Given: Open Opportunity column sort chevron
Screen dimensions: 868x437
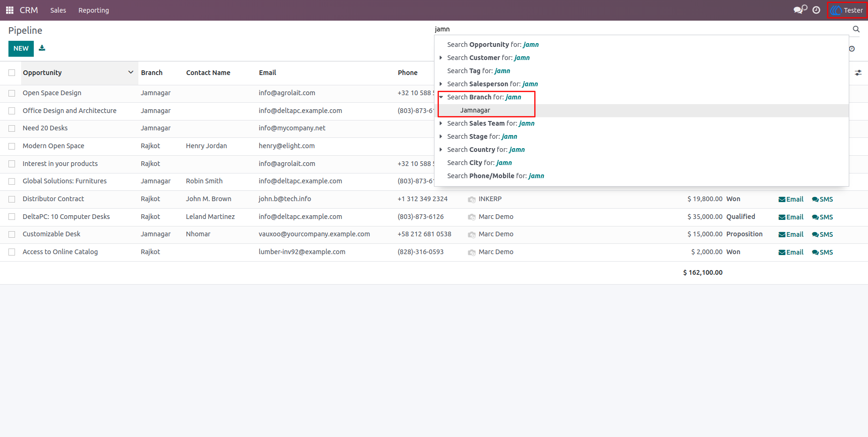Looking at the screenshot, I should [x=131, y=72].
